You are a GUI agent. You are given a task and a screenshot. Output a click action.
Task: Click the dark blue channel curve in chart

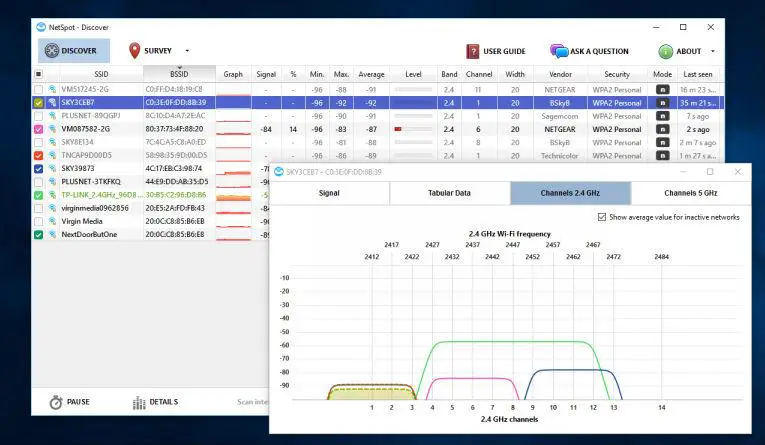coord(571,370)
